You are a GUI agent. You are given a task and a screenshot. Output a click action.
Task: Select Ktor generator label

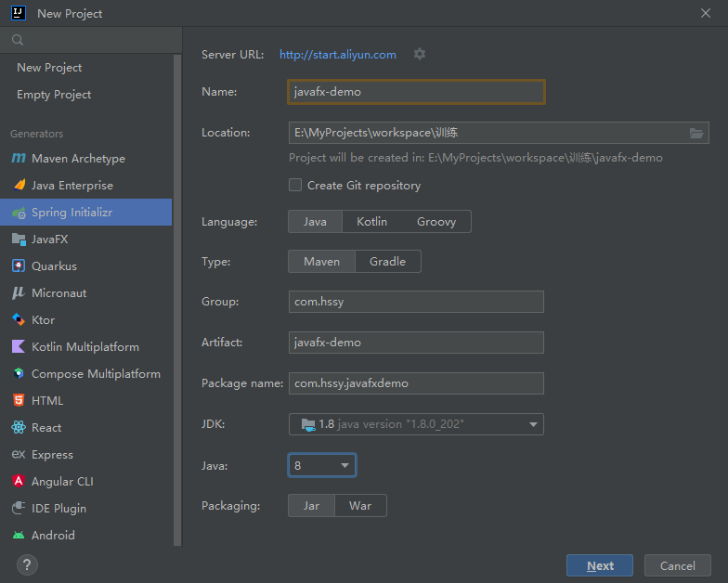(43, 319)
